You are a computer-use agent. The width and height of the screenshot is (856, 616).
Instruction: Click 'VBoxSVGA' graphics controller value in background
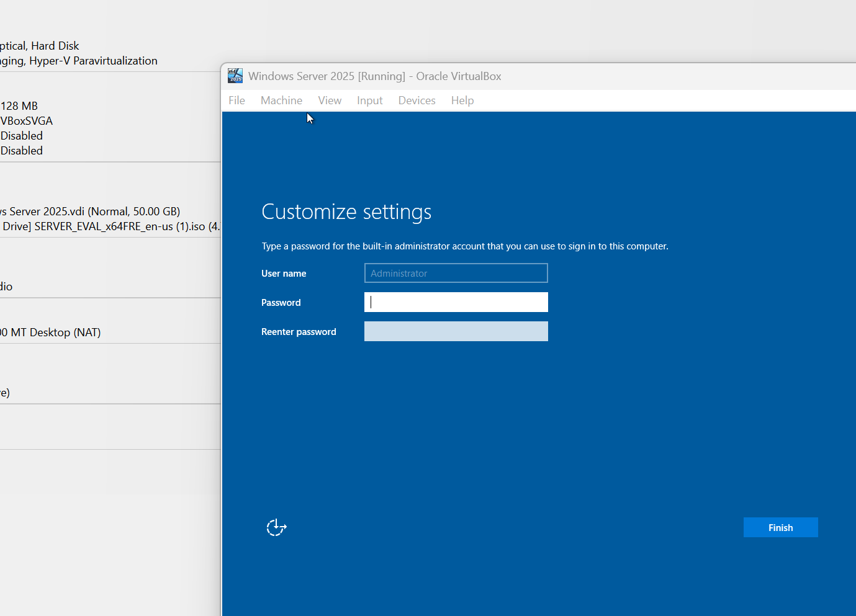coord(27,121)
